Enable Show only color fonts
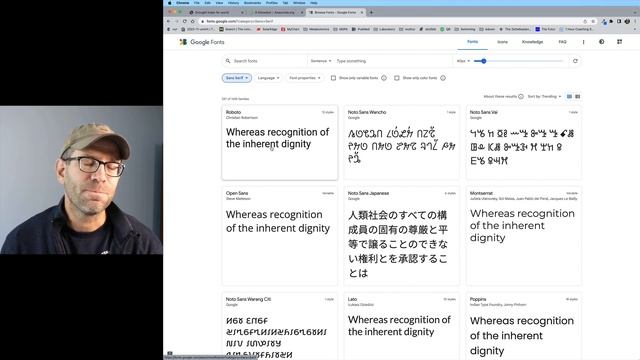The height and width of the screenshot is (360, 640). click(396, 78)
